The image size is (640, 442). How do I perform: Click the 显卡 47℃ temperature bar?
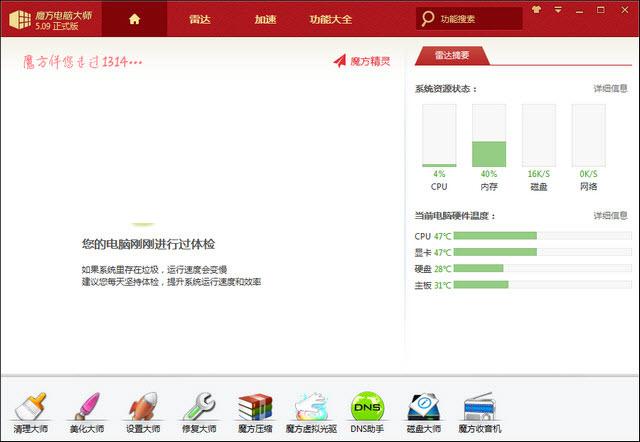click(x=542, y=252)
